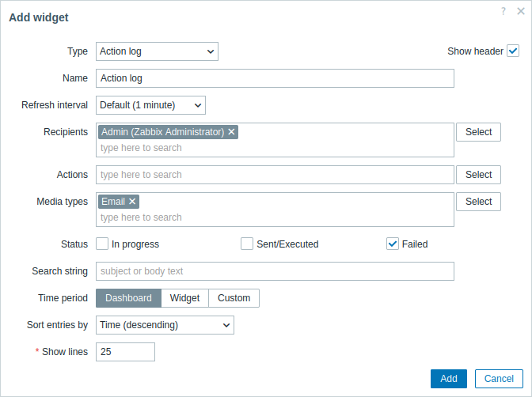Open the Type dropdown showing Action log
532x397 pixels.
[x=157, y=51]
